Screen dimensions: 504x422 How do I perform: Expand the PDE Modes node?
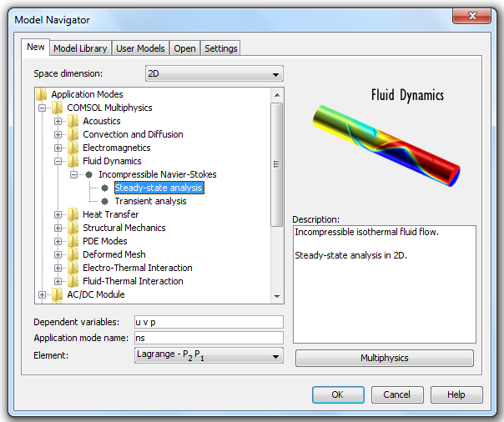pos(58,242)
